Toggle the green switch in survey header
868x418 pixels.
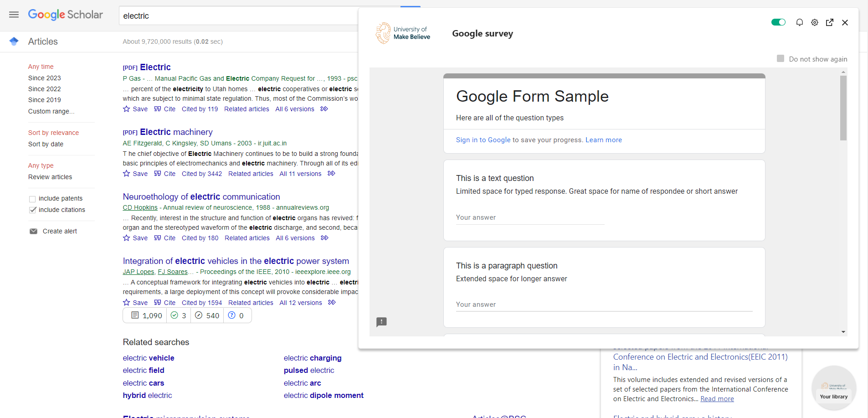point(779,22)
